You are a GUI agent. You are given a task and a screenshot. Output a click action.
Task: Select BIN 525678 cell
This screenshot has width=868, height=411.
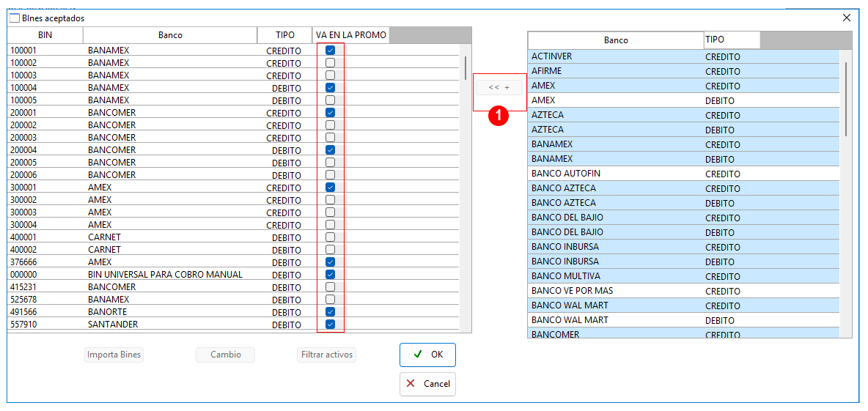pyautogui.click(x=45, y=299)
